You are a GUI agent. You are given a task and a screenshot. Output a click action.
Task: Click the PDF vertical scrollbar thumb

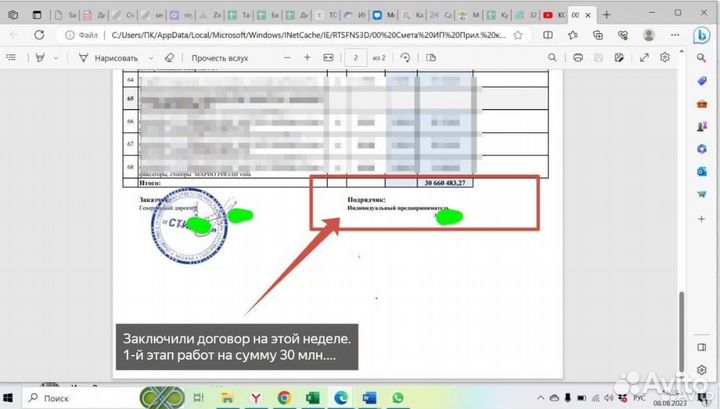point(681,331)
